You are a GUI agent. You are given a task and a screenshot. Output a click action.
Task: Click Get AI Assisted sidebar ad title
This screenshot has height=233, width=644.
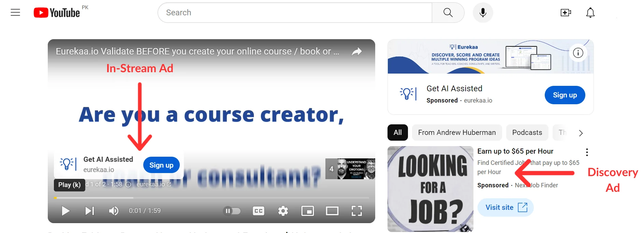point(454,89)
